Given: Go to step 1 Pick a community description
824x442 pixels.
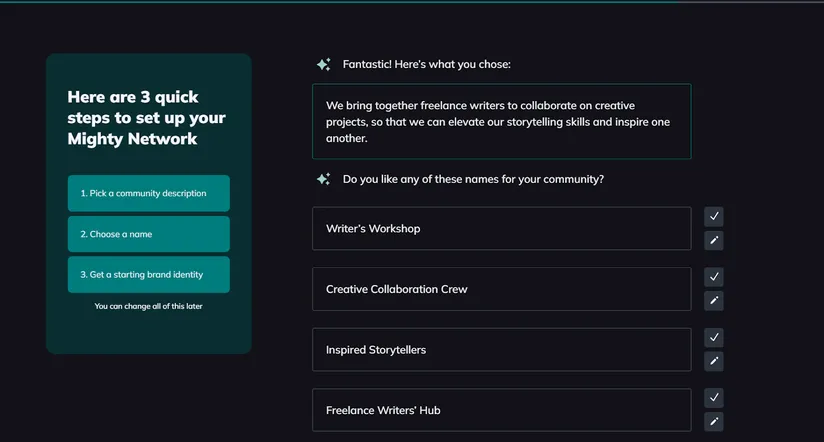Looking at the screenshot, I should [148, 193].
